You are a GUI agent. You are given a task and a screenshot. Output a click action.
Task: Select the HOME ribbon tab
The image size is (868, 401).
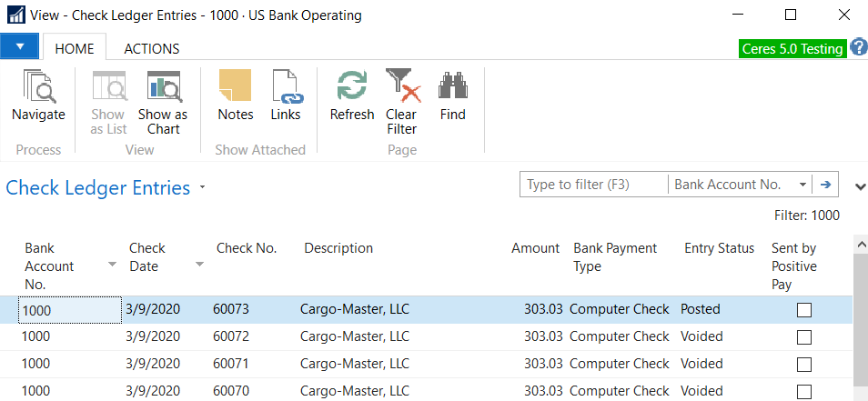pyautogui.click(x=75, y=49)
